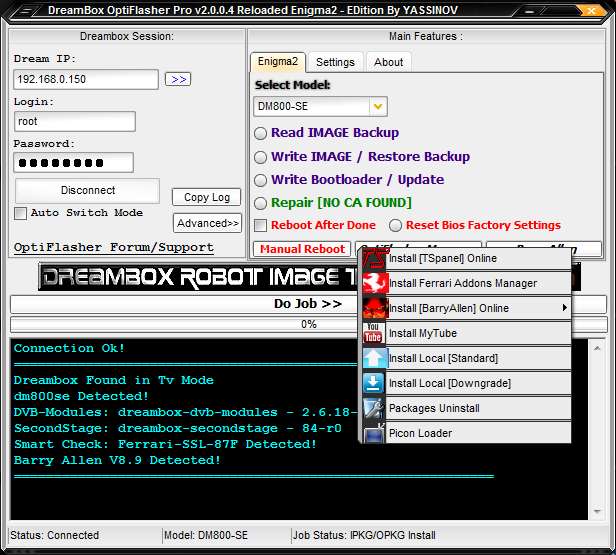Screen dimensions: 616x555
Task: Click the TSpanel icon in the menu
Action: click(373, 258)
